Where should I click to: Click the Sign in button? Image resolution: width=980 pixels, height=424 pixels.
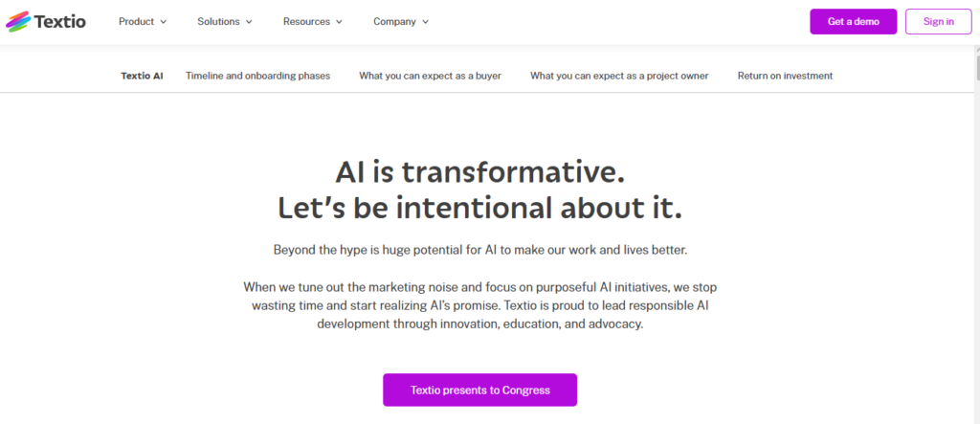[x=938, y=21]
